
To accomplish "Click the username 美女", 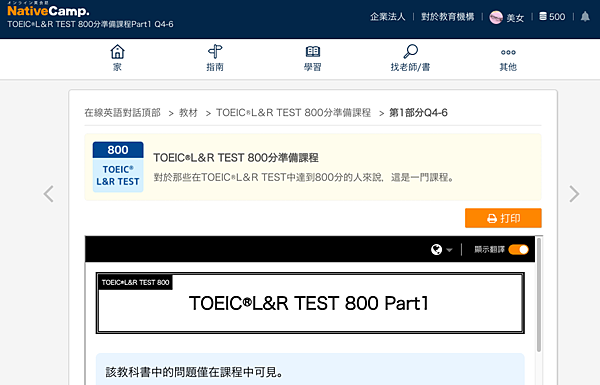I will [515, 18].
